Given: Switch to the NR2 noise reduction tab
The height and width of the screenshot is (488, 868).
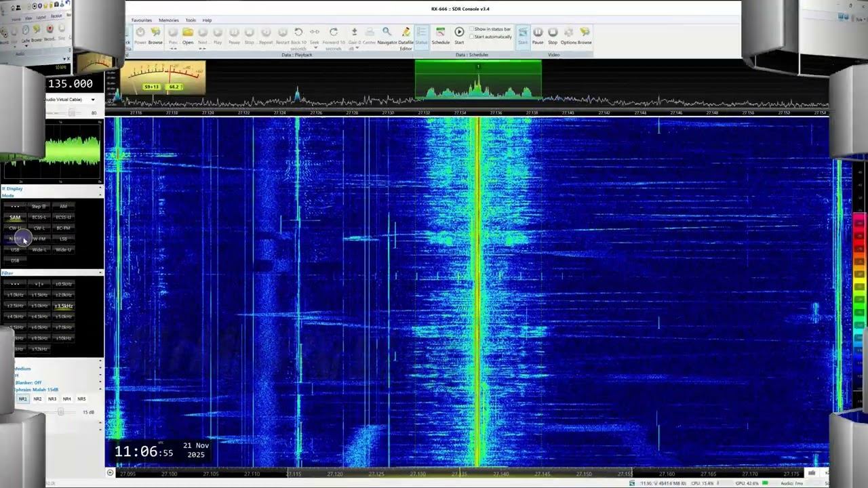Looking at the screenshot, I should 37,399.
